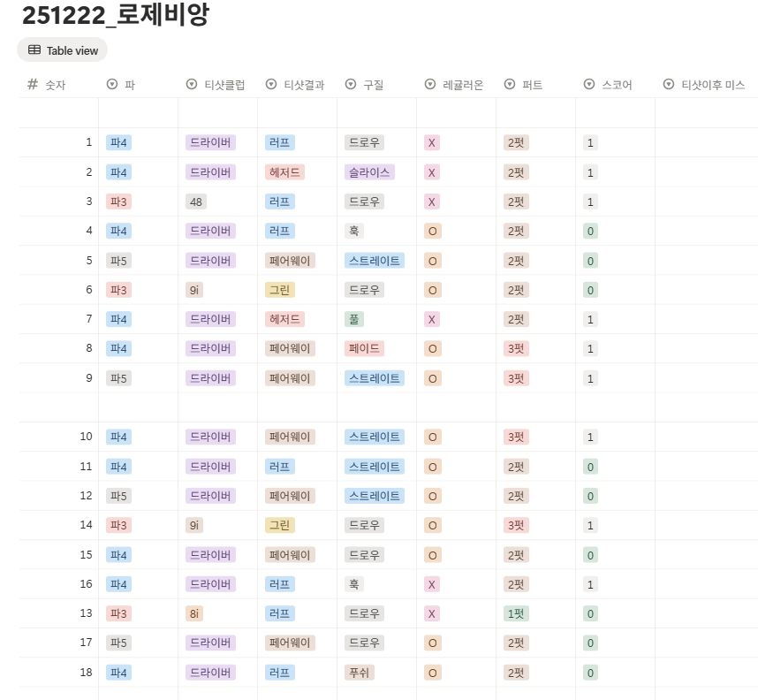Open the 티샷클럽 column header menu
The width and height of the screenshot is (758, 700).
pyautogui.click(x=217, y=85)
